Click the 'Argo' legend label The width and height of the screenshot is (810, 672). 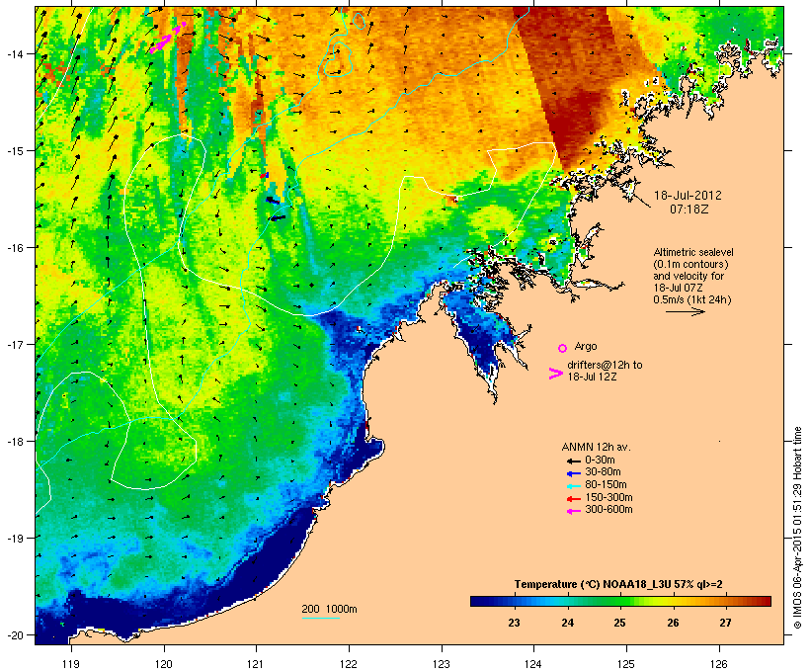pyautogui.click(x=586, y=346)
